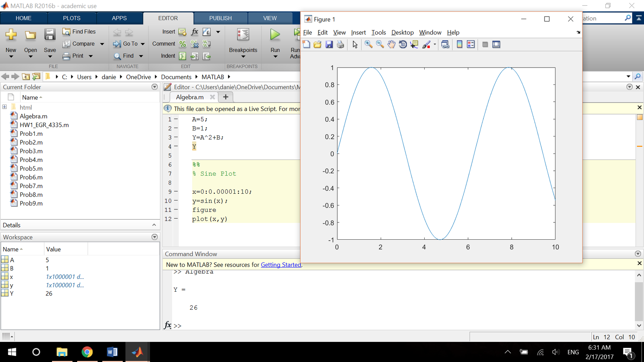
Task: Open the Go To dropdown arrow
Action: [143, 44]
